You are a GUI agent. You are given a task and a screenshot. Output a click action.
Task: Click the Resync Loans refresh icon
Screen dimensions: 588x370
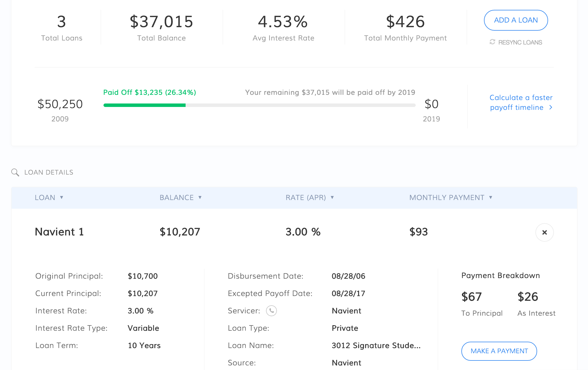pyautogui.click(x=493, y=42)
